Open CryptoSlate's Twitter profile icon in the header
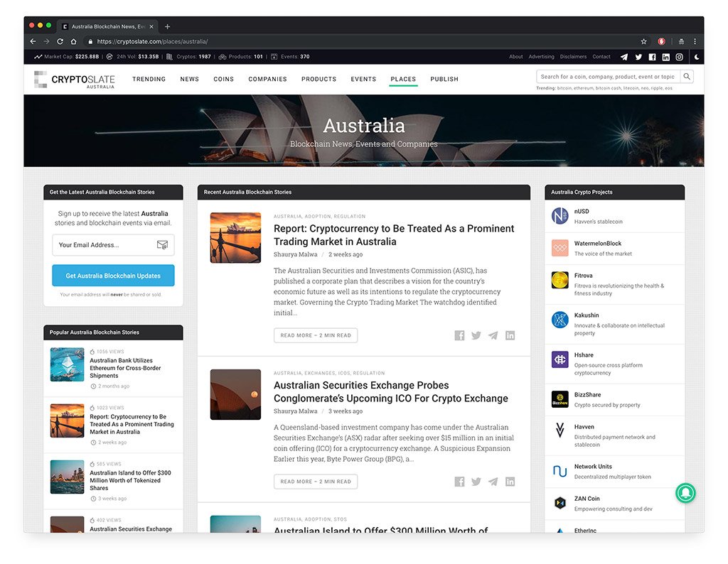The height and width of the screenshot is (564, 728). (638, 56)
